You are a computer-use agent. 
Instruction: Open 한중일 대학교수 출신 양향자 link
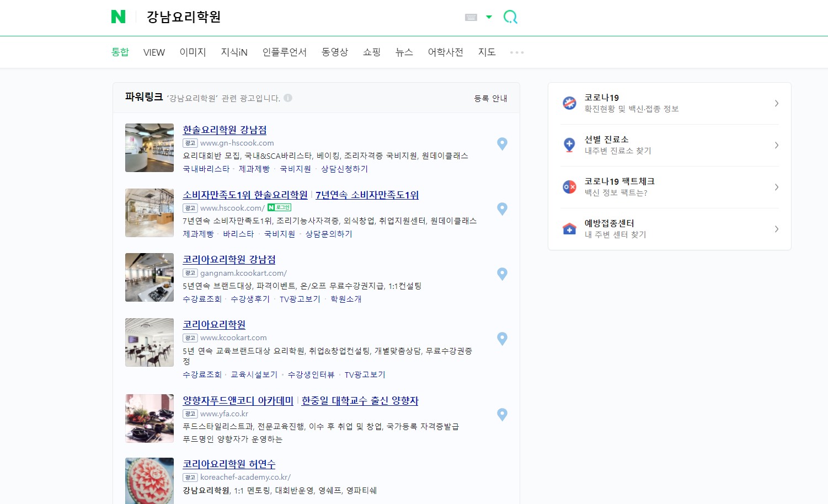tap(360, 400)
